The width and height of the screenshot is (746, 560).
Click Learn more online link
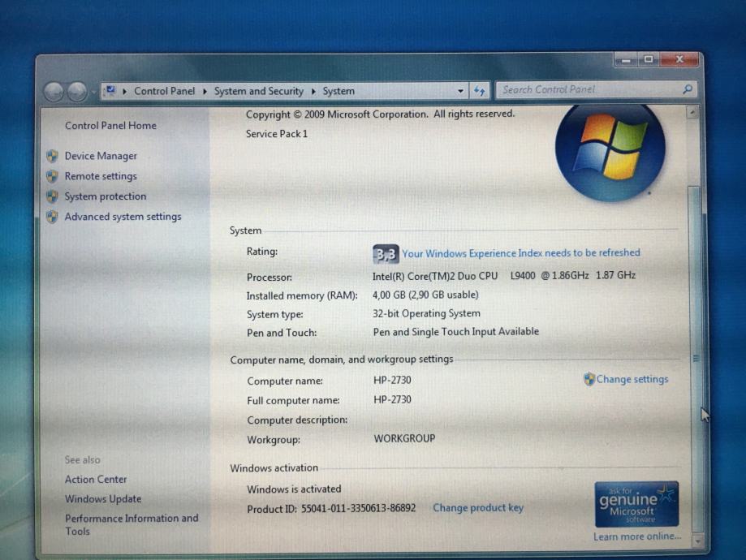click(637, 536)
